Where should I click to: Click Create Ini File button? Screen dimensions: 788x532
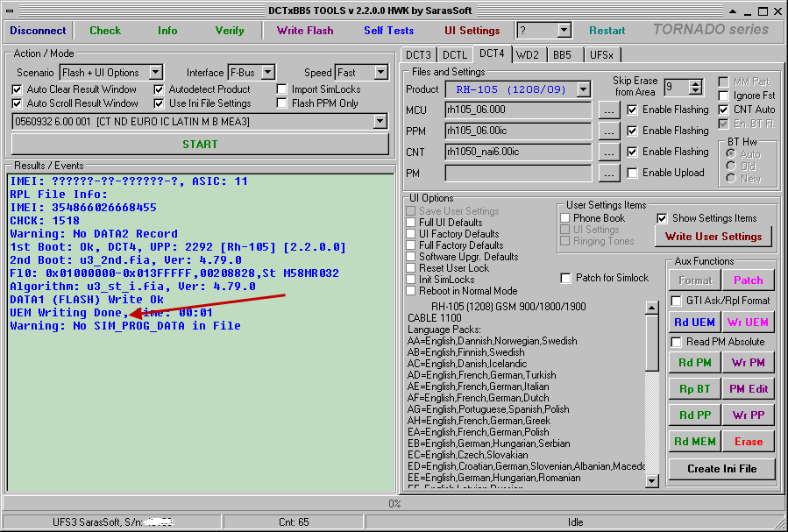[x=721, y=469]
